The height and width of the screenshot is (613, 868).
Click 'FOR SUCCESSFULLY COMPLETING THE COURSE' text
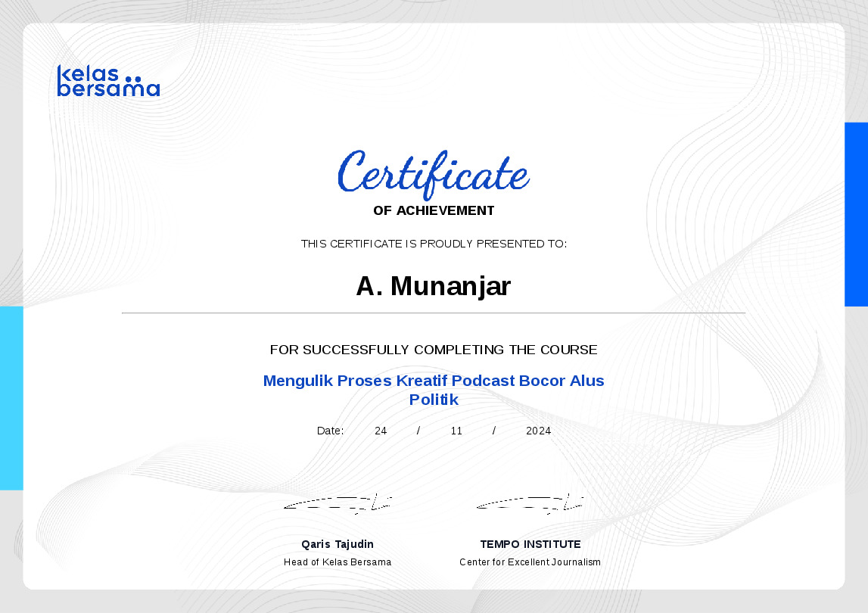434,350
